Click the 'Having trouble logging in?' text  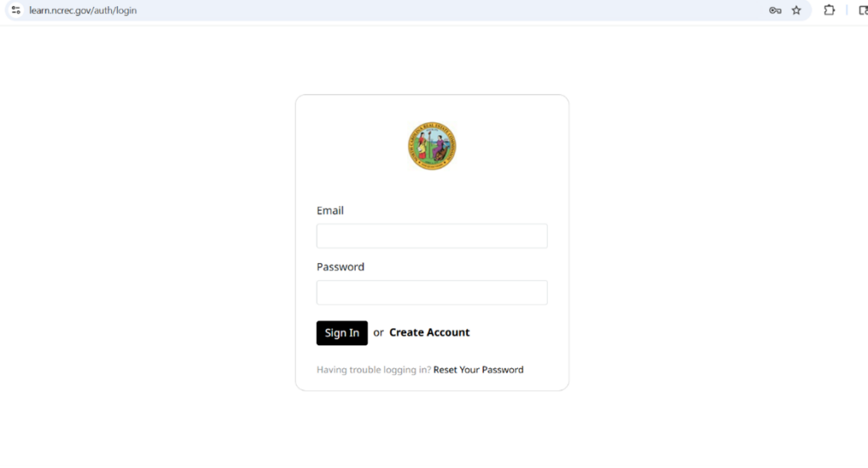coord(374,370)
